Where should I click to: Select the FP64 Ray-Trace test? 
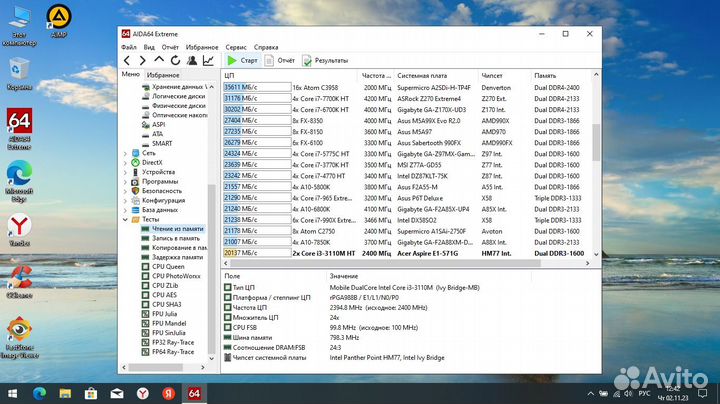(x=168, y=352)
